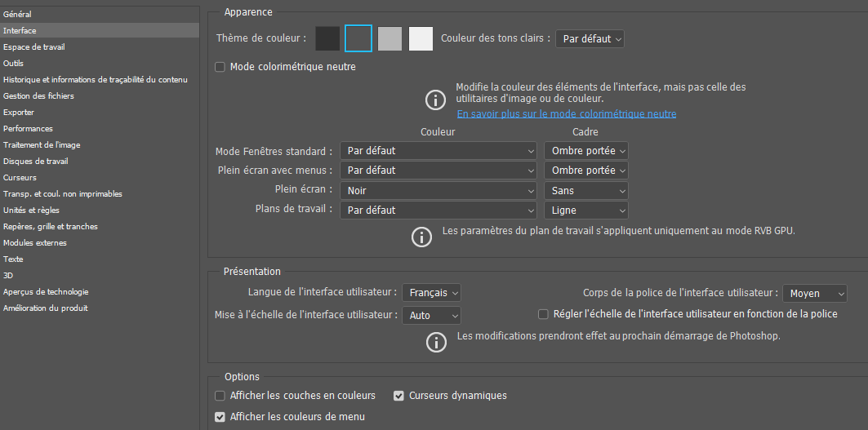Choose the dark gray color theme swatch
868x430 pixels.
click(358, 38)
